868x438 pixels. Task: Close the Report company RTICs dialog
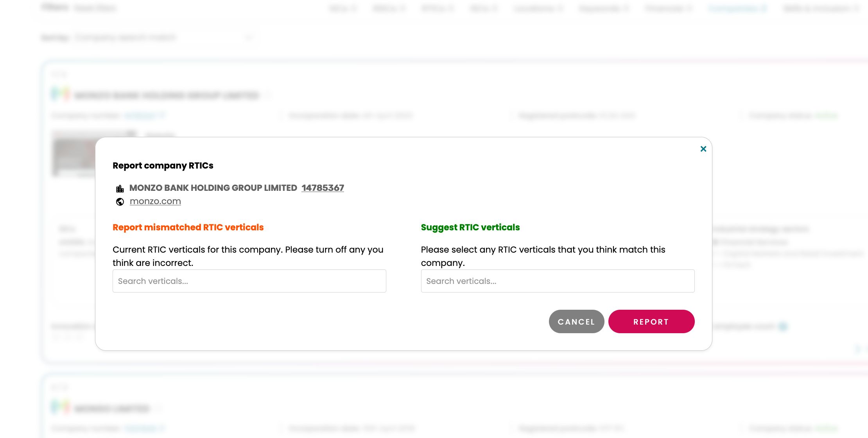(x=703, y=149)
